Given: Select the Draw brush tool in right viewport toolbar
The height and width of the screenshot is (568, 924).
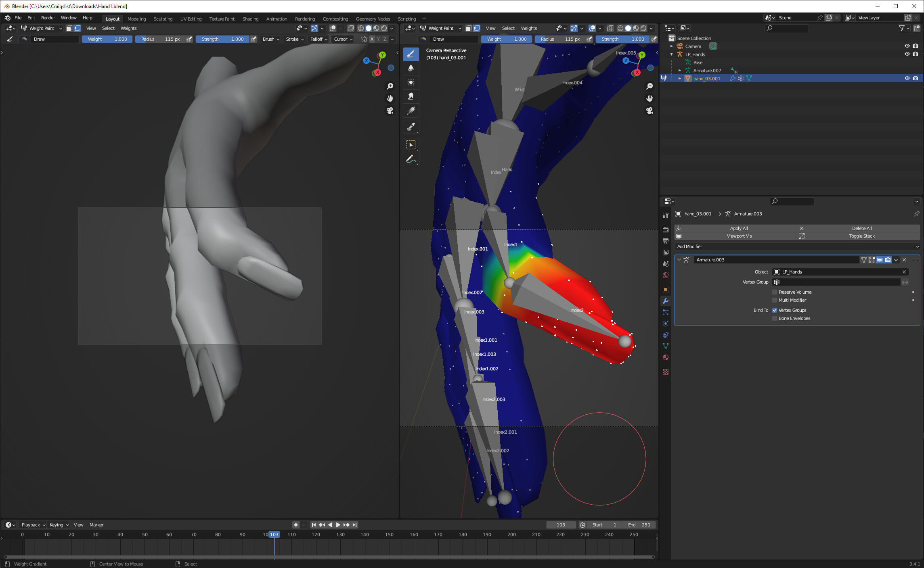Looking at the screenshot, I should click(x=411, y=54).
